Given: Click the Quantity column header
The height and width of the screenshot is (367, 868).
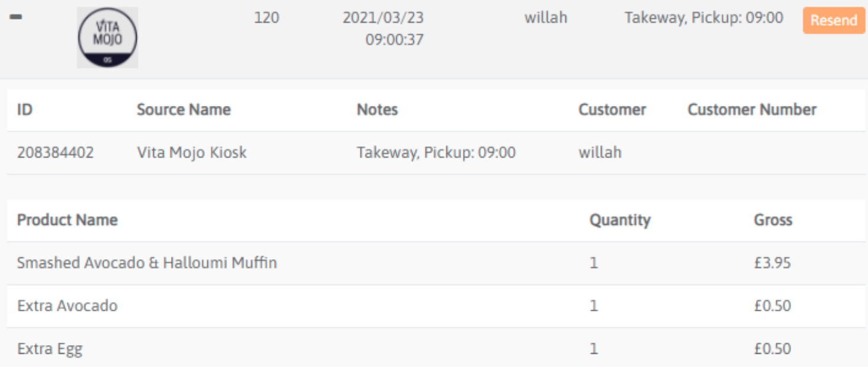Looking at the screenshot, I should coord(619,220).
